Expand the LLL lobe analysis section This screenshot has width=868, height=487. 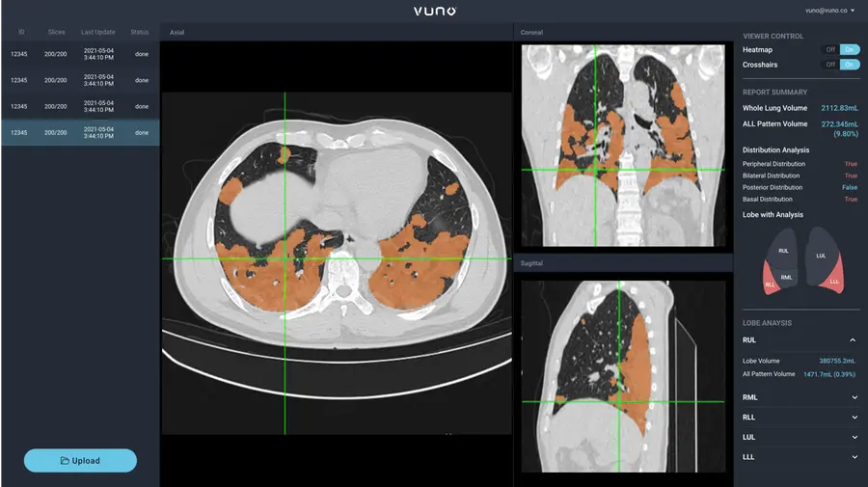point(854,457)
